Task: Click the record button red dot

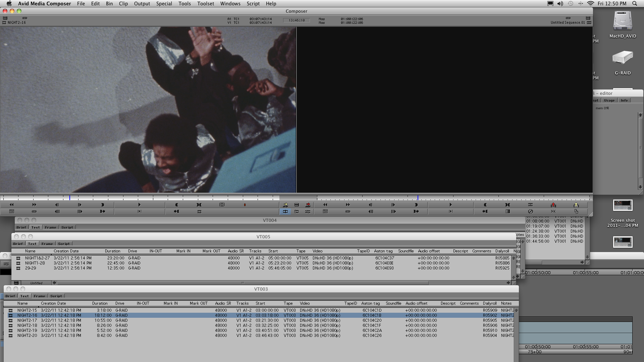Action: coord(245,205)
